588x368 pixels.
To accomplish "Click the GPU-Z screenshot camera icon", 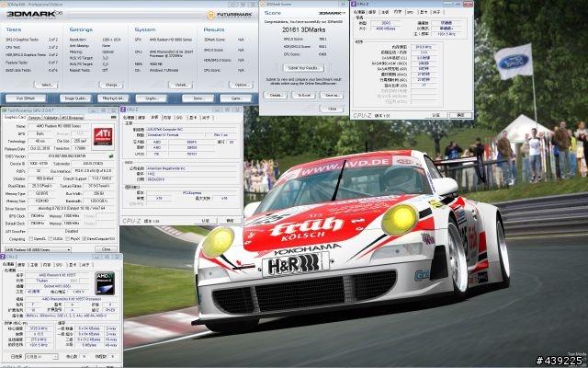I will pyautogui.click(x=113, y=118).
